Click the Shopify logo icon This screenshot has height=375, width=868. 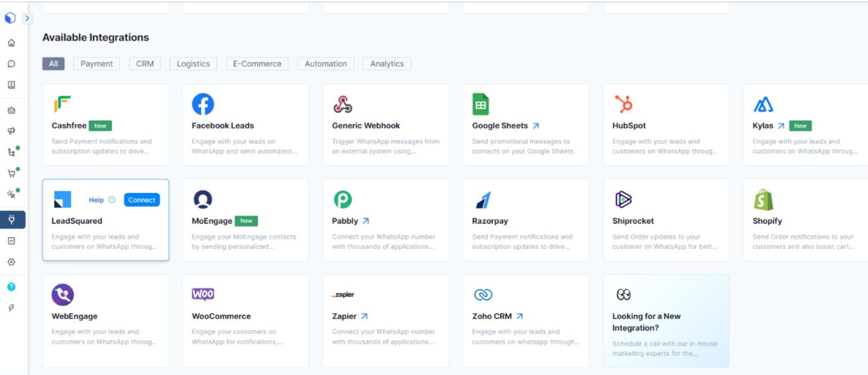(x=763, y=200)
